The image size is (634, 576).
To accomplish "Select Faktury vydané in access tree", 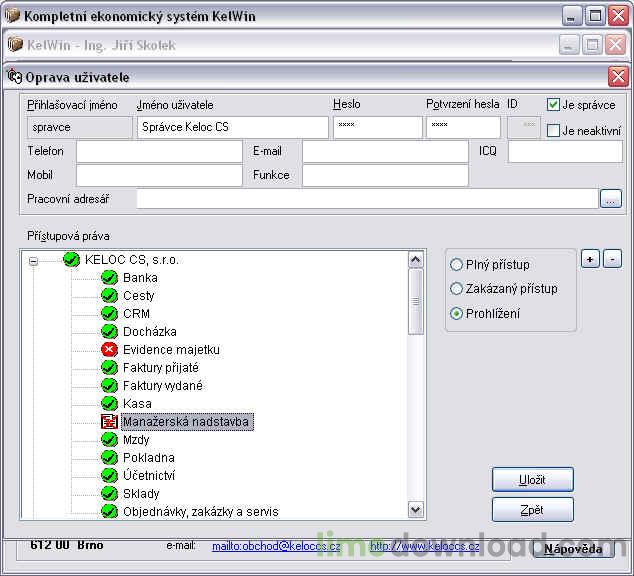I will (163, 386).
